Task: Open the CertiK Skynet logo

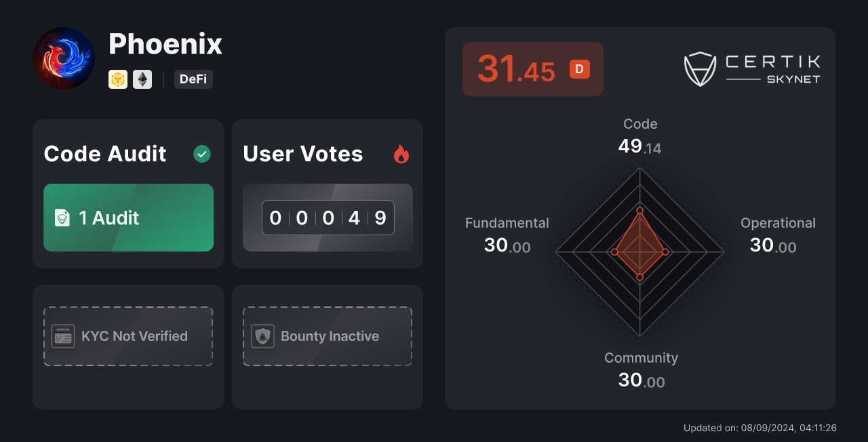Action: pyautogui.click(x=753, y=68)
